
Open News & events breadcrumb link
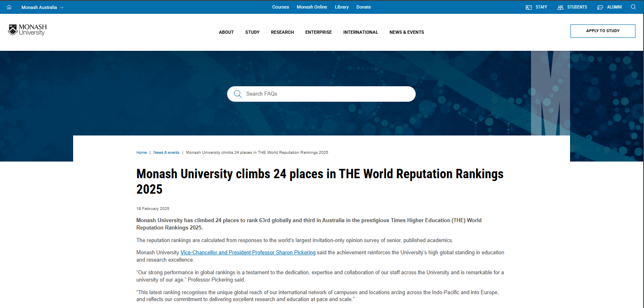166,153
